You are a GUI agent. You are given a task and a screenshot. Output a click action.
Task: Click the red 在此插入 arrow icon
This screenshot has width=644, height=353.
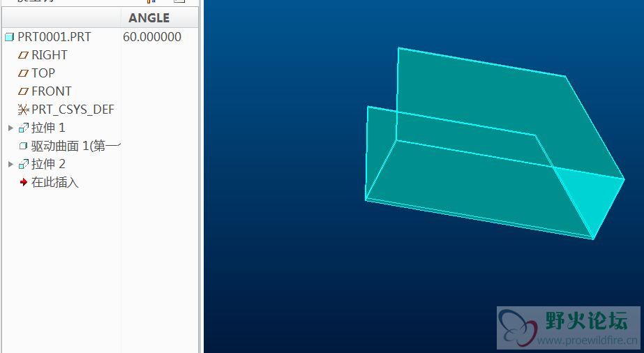24,182
